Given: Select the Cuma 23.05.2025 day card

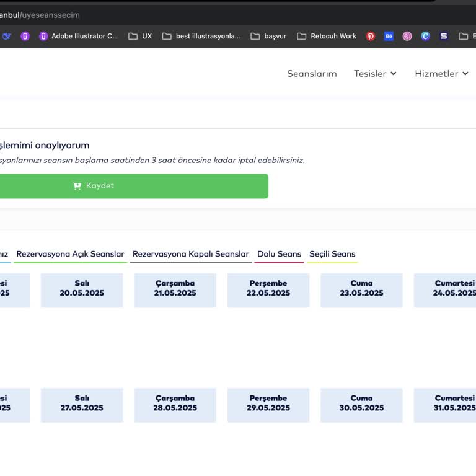Looking at the screenshot, I should [x=361, y=290].
